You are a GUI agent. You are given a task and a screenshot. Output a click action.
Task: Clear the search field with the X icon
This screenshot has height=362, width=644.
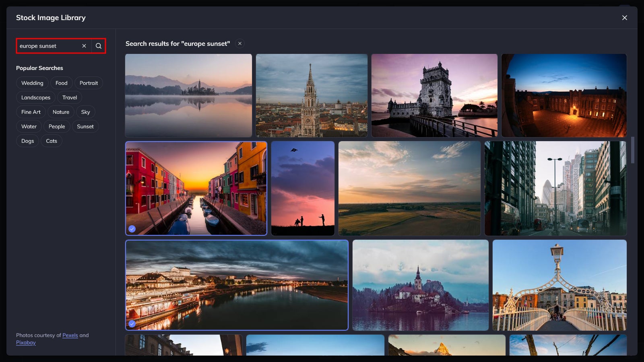point(84,46)
